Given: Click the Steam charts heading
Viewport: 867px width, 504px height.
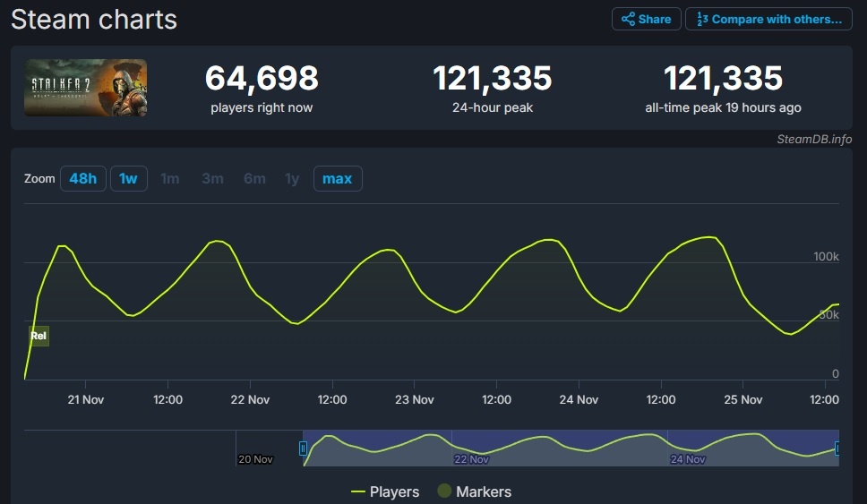Looking at the screenshot, I should pos(94,20).
